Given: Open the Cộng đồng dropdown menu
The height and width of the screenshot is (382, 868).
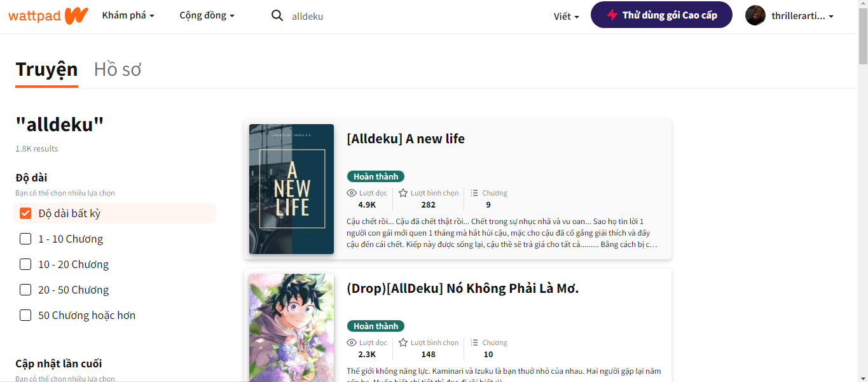Looking at the screenshot, I should pos(207,15).
